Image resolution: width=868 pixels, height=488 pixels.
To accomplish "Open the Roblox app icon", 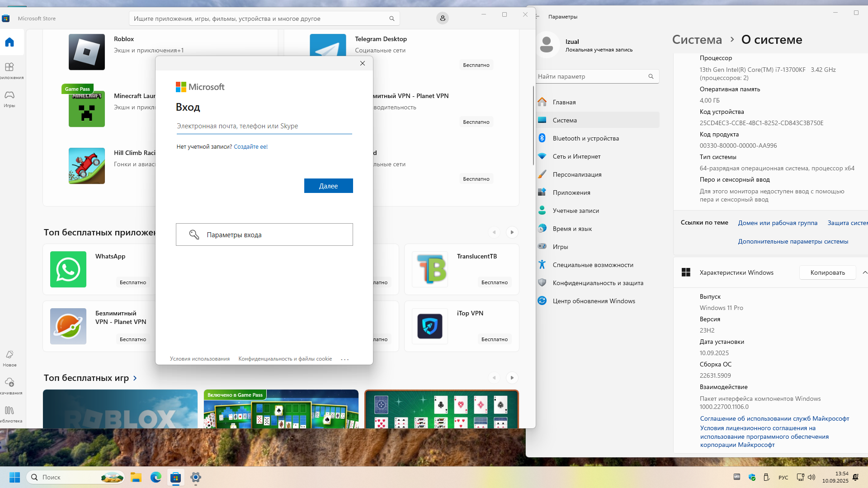I will 87,52.
